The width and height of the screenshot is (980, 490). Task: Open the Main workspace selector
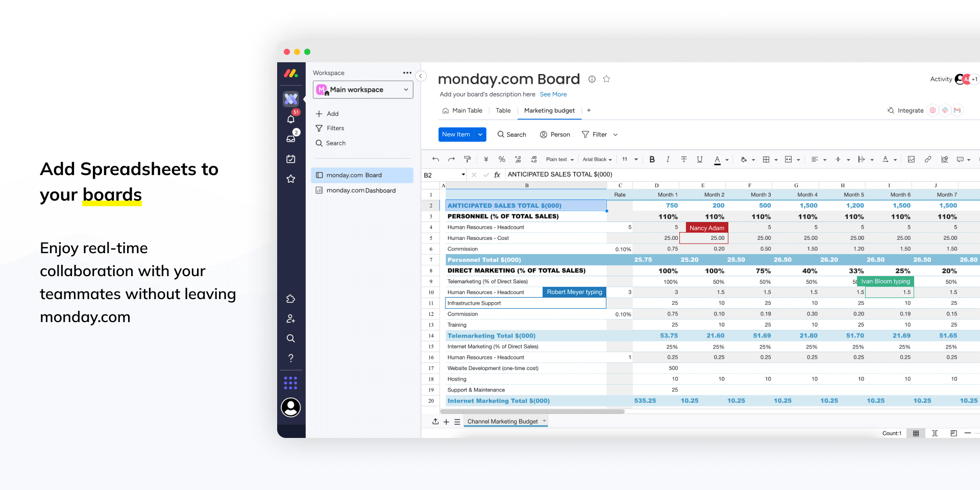363,89
